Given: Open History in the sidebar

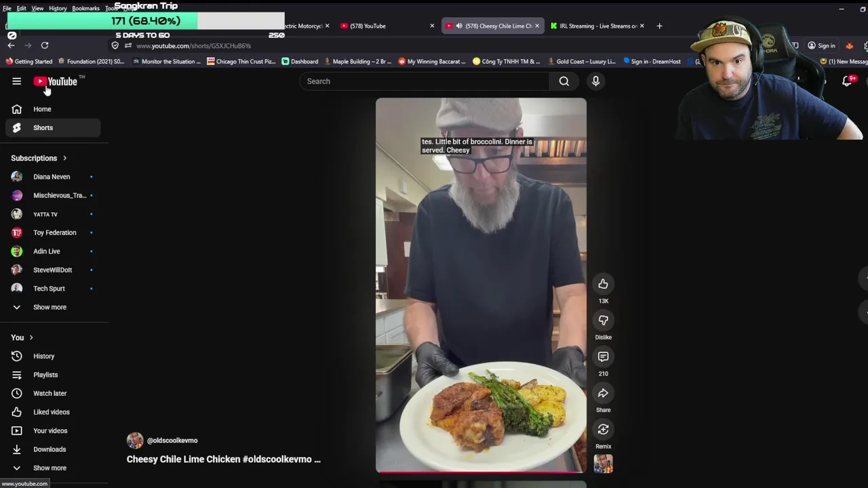Looking at the screenshot, I should [x=53, y=356].
